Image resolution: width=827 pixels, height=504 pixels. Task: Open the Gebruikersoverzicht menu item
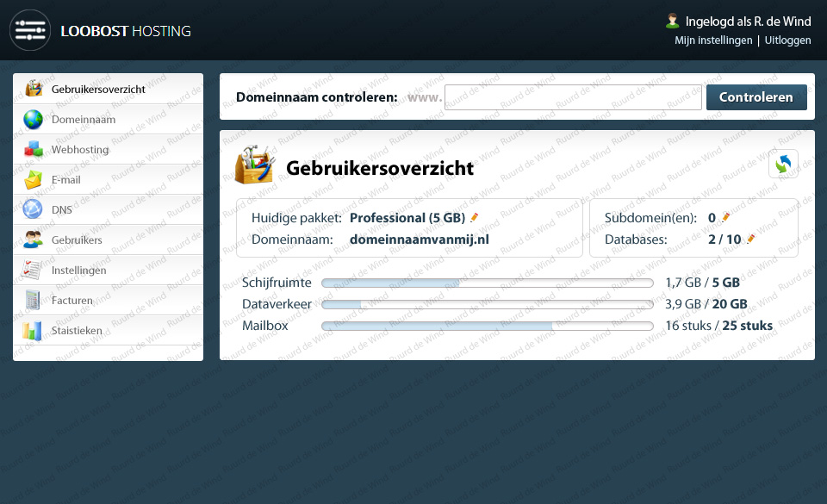click(x=109, y=89)
